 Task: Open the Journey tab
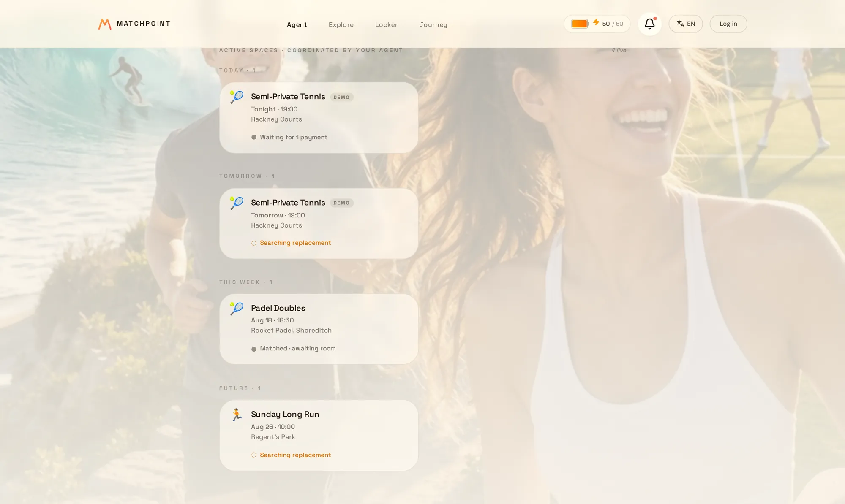pyautogui.click(x=433, y=24)
